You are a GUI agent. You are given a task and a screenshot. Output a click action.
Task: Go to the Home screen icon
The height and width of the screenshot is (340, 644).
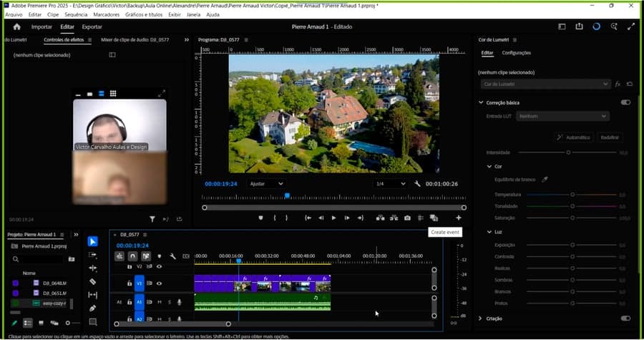(17, 26)
